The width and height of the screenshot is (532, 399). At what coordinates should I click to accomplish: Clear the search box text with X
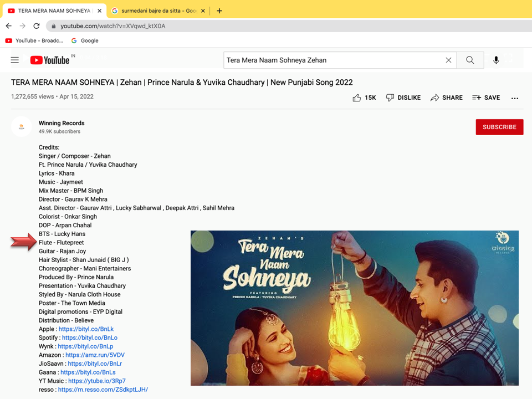448,60
